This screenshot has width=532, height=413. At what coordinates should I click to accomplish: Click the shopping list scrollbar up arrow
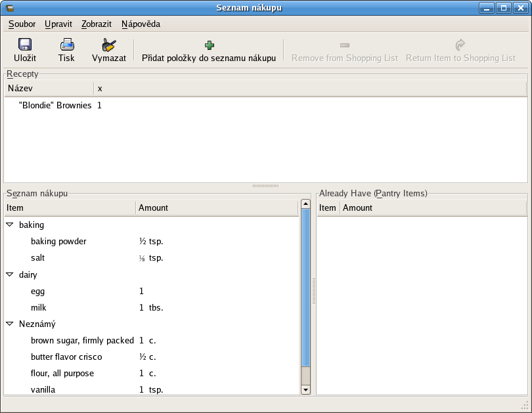[x=305, y=204]
